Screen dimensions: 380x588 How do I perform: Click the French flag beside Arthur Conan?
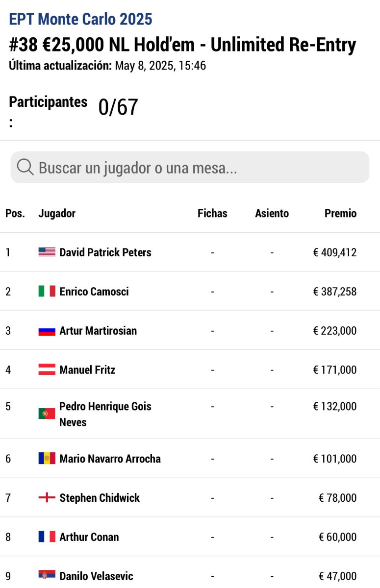pyautogui.click(x=47, y=537)
